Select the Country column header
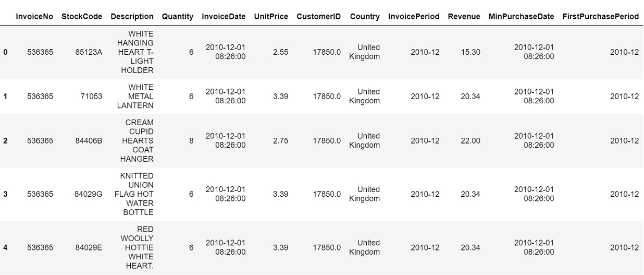The width and height of the screenshot is (644, 275). (365, 16)
